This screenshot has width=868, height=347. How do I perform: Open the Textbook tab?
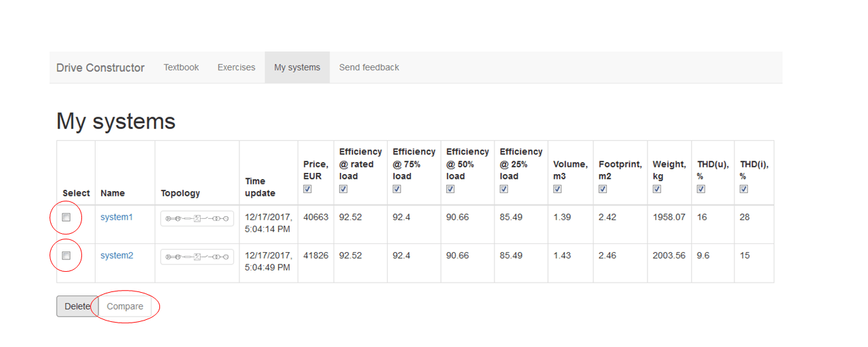[181, 68]
